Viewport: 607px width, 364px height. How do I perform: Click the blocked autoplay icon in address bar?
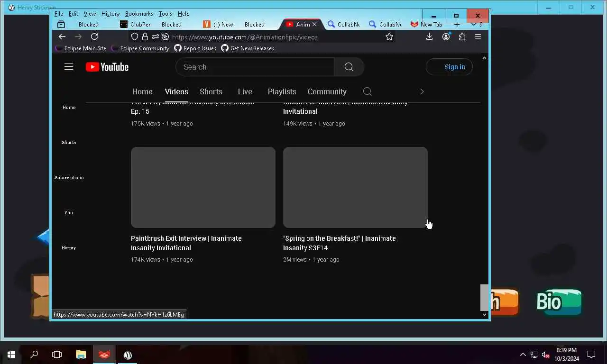click(x=165, y=36)
